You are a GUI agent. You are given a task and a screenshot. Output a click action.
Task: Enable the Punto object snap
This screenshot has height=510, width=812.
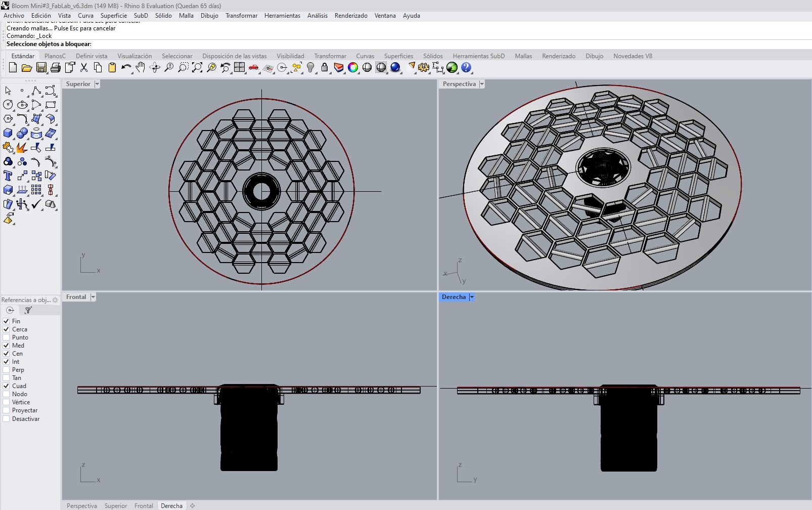tap(7, 337)
